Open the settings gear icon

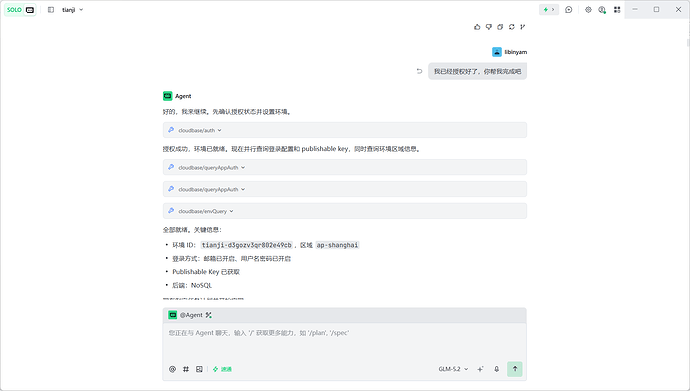coord(588,10)
